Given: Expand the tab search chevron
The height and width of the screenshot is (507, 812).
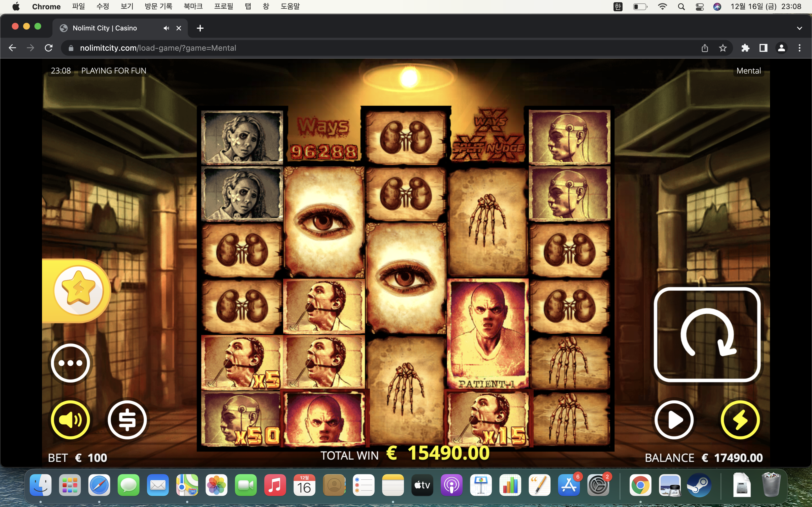Looking at the screenshot, I should (799, 28).
